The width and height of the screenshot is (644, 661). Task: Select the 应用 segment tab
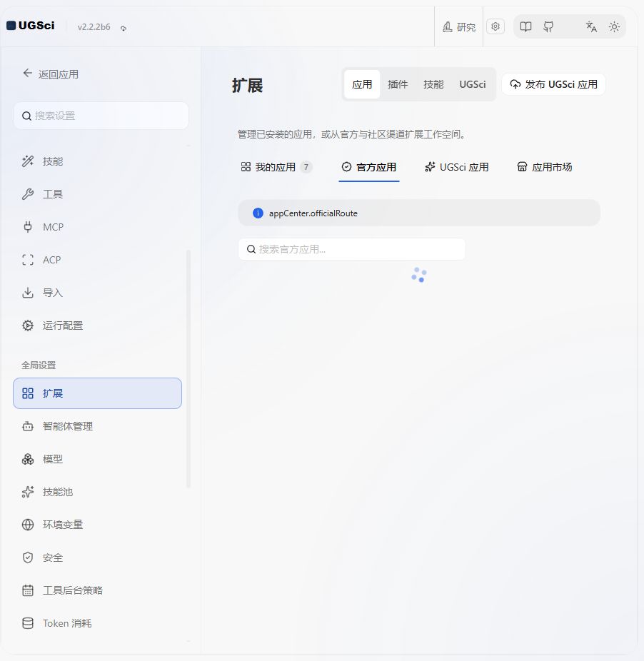click(362, 84)
